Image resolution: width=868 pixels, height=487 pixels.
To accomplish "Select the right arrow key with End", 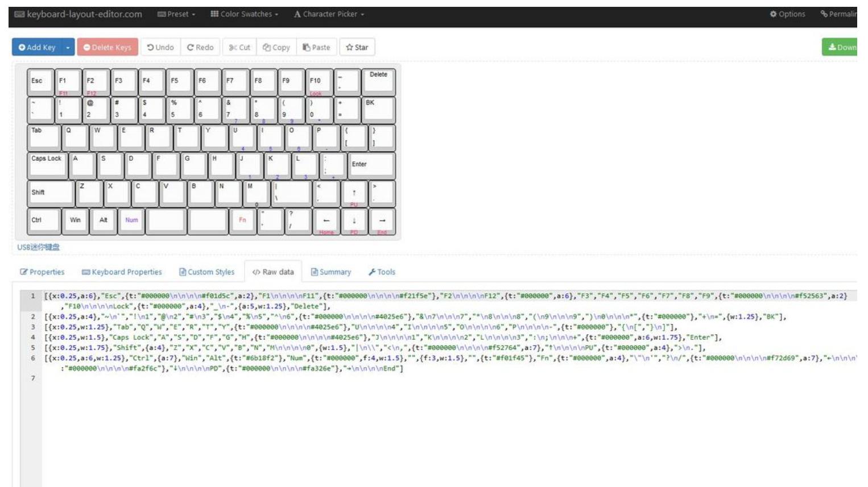I will tap(382, 221).
